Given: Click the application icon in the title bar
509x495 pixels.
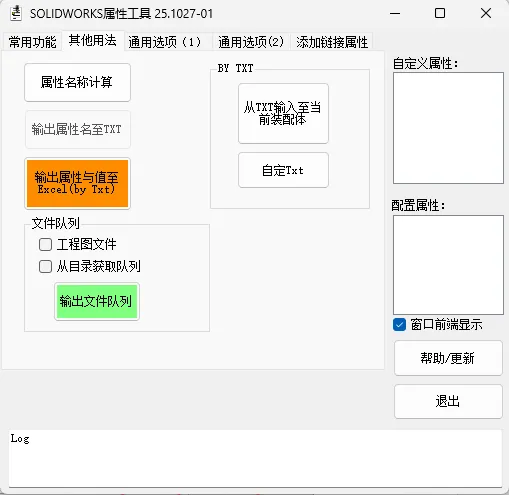Looking at the screenshot, I should tap(16, 14).
